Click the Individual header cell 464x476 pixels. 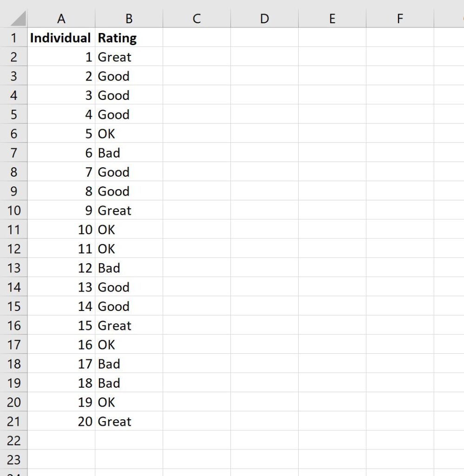click(61, 38)
